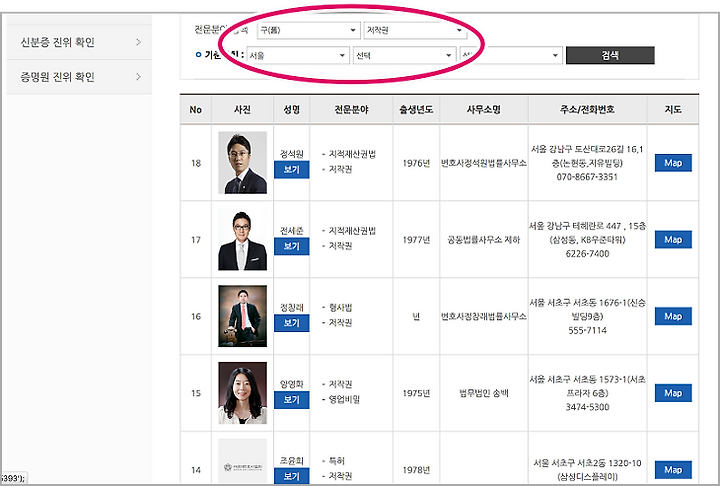This screenshot has height=486, width=720.
Task: Open the Map for row 17
Action: tap(673, 240)
